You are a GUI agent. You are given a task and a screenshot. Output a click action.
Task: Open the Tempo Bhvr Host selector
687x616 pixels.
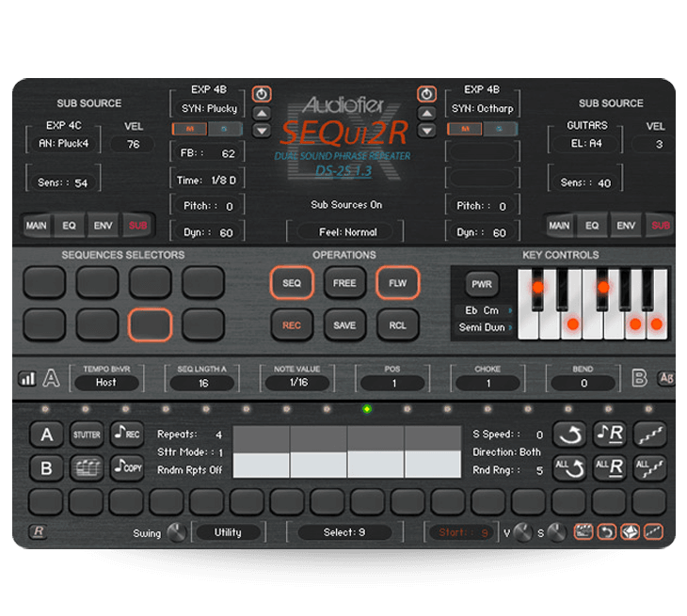[x=106, y=383]
